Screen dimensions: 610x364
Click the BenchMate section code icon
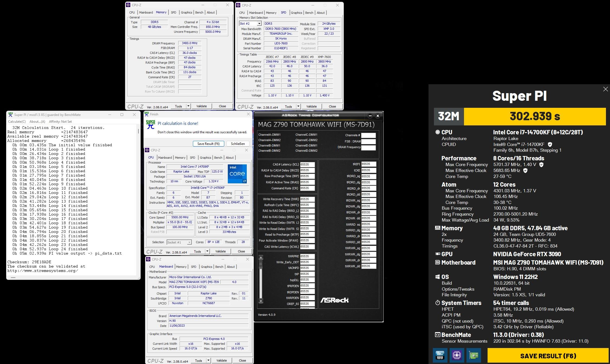pyautogui.click(x=437, y=335)
